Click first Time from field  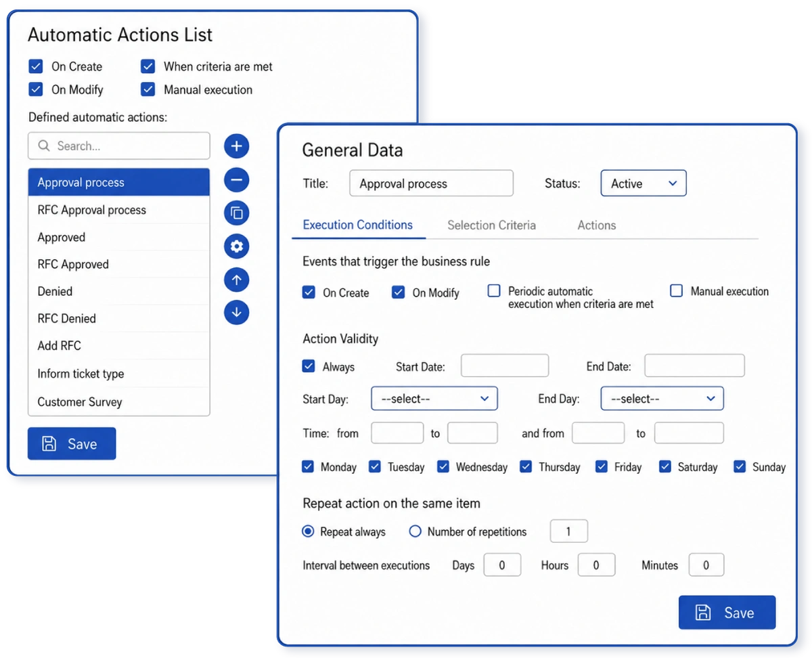(x=398, y=433)
